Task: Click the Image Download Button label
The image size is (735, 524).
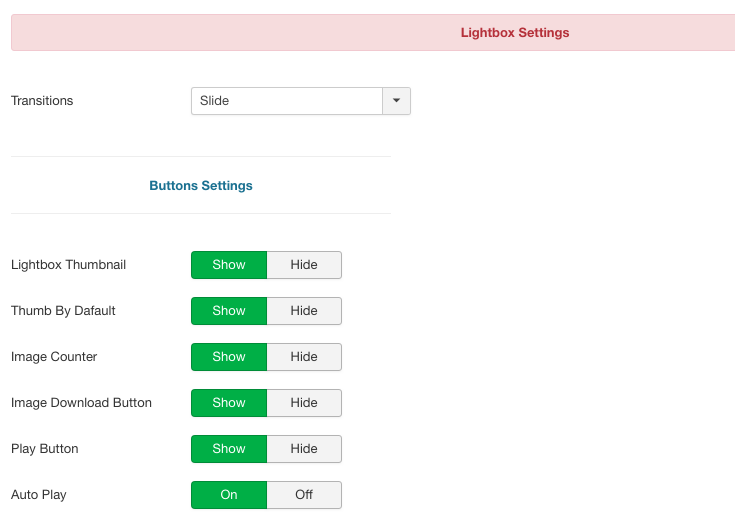Action: pyautogui.click(x=82, y=403)
